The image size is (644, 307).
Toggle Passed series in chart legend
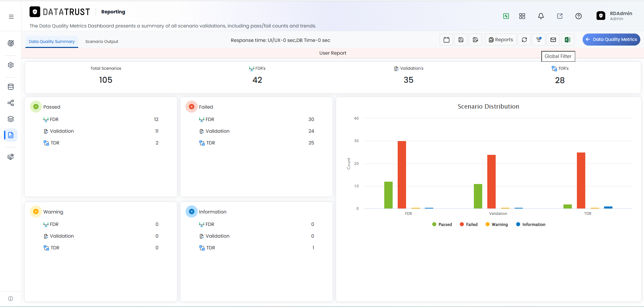tap(442, 225)
